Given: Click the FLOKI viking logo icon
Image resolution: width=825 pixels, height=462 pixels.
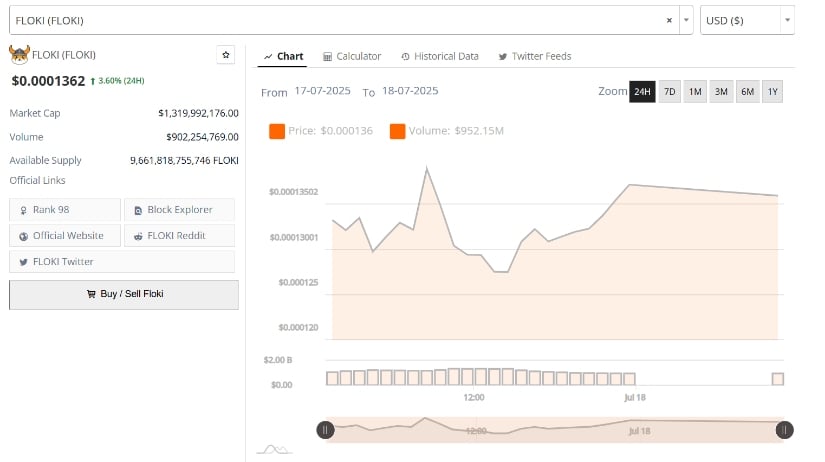Looking at the screenshot, I should tap(19, 54).
